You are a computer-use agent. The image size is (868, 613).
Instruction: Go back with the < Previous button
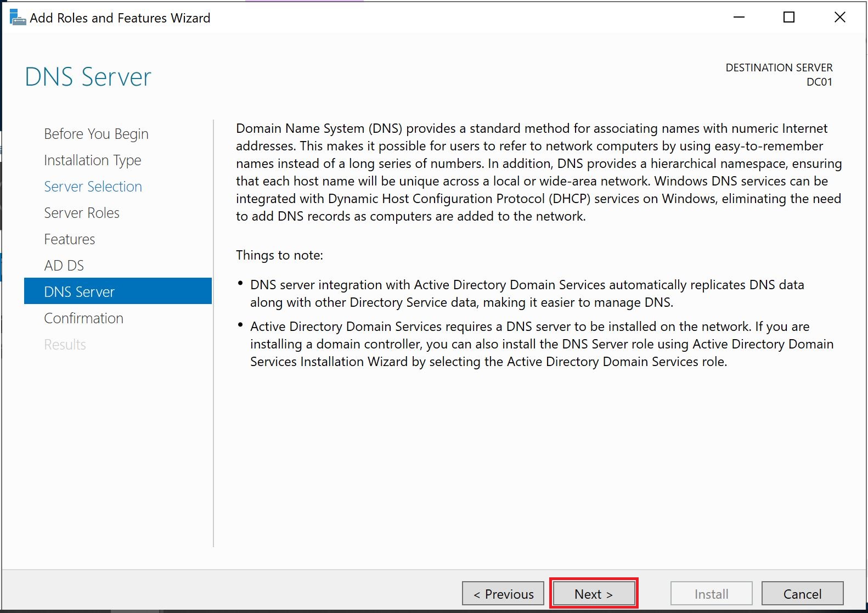coord(503,593)
